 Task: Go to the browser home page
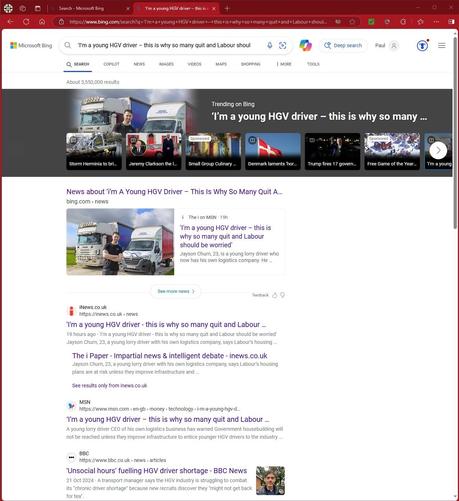click(x=42, y=22)
